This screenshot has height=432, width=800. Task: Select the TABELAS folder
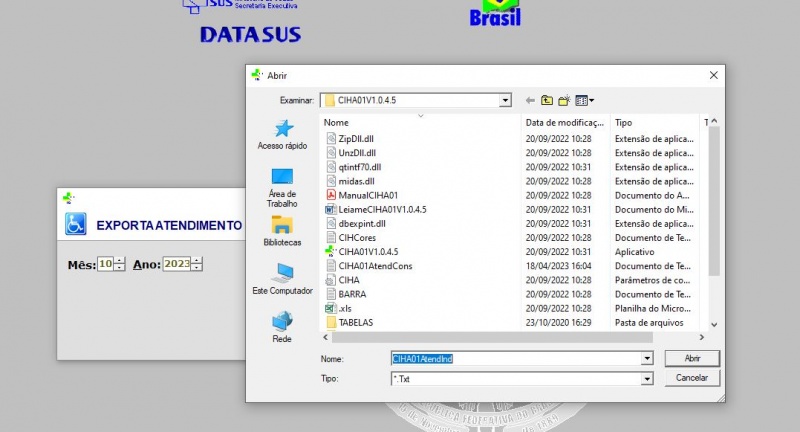(x=355, y=323)
